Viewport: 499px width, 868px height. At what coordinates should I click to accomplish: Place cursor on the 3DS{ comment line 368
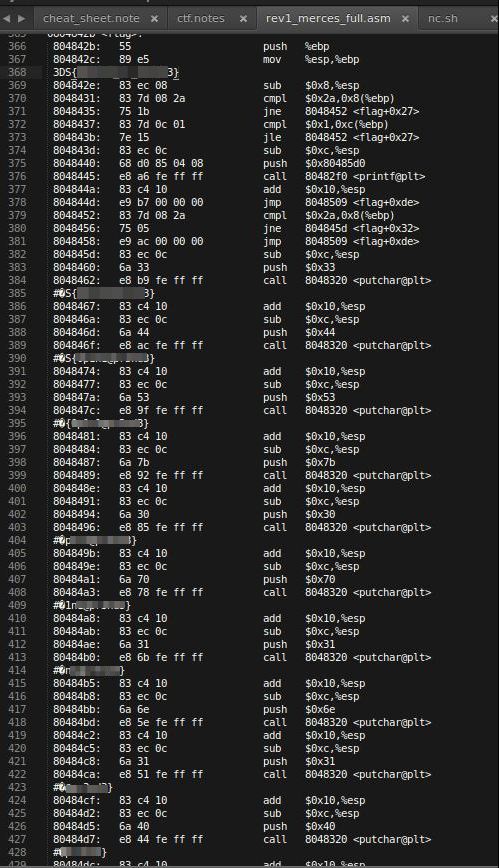pos(116,72)
